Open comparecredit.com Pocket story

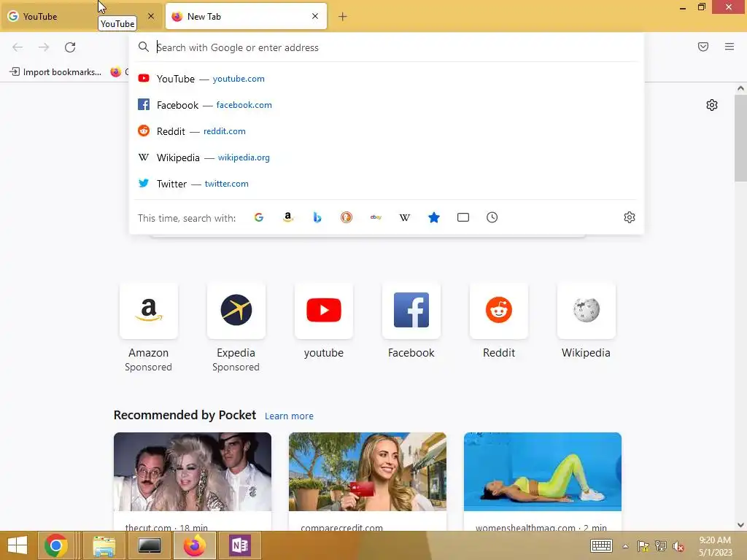tap(368, 481)
